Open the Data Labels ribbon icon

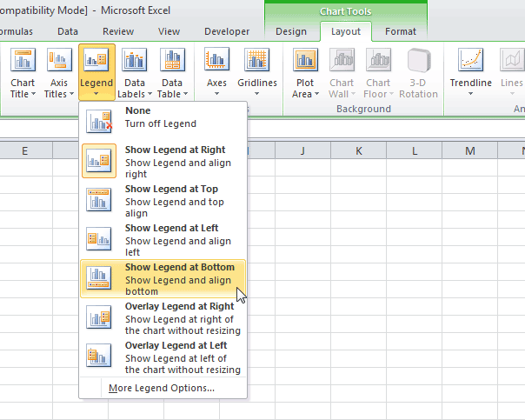(x=134, y=60)
